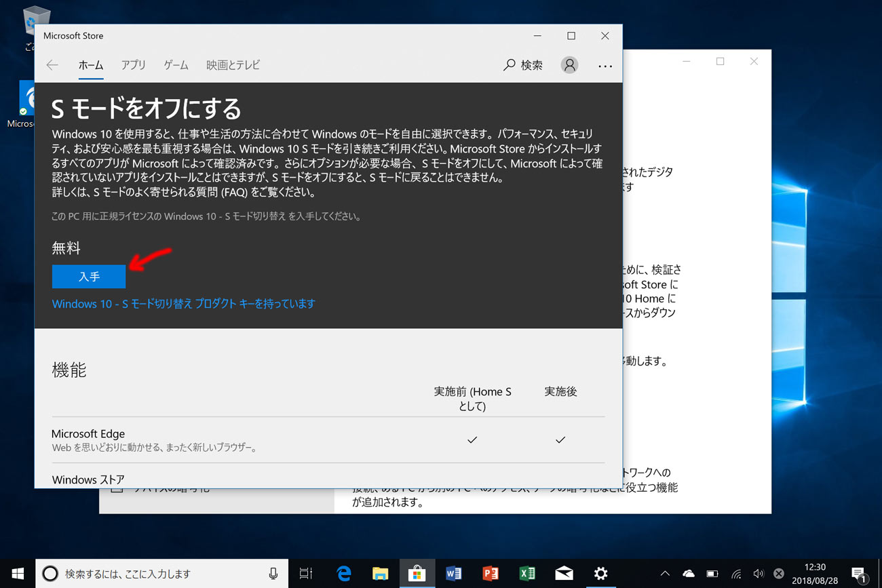Open the 映画とテレビ tab
The height and width of the screenshot is (588, 882).
point(233,65)
